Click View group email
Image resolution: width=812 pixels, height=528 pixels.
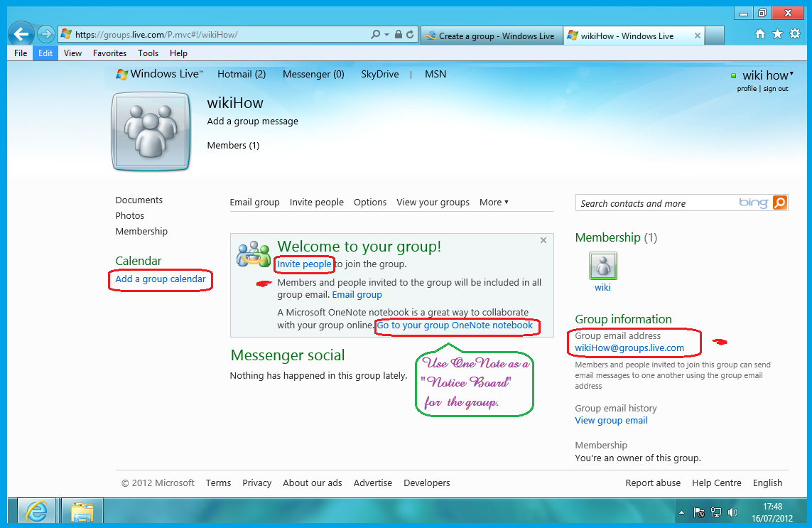click(611, 421)
